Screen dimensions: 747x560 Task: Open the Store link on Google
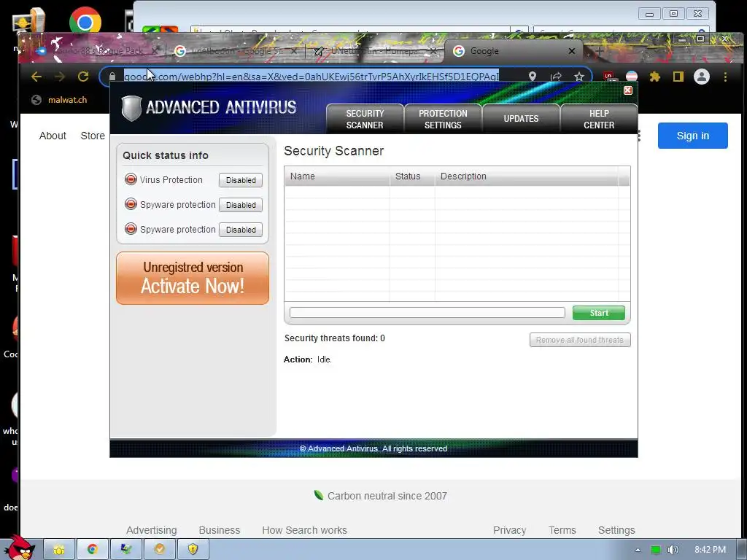click(x=93, y=136)
